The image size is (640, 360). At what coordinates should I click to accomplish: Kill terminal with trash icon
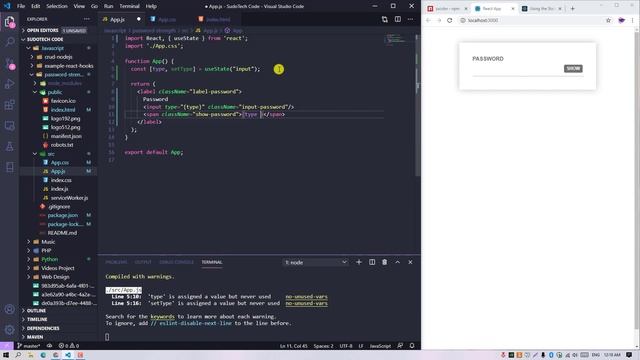384,262
